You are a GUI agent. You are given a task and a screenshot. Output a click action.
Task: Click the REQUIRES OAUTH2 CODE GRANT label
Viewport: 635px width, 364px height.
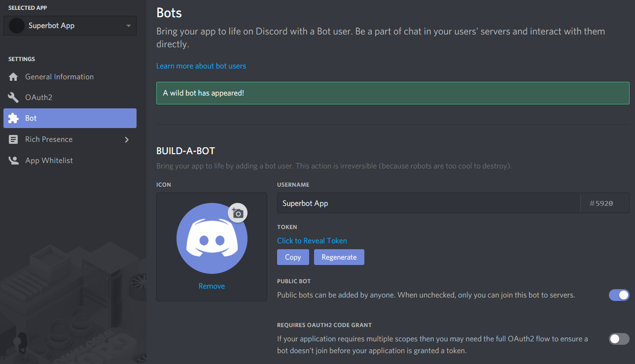pos(324,325)
